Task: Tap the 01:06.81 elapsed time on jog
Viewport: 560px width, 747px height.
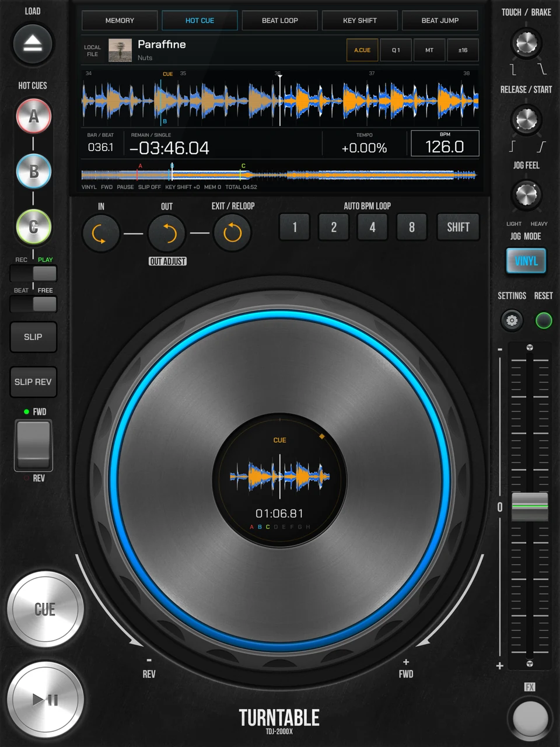Action: click(x=279, y=514)
